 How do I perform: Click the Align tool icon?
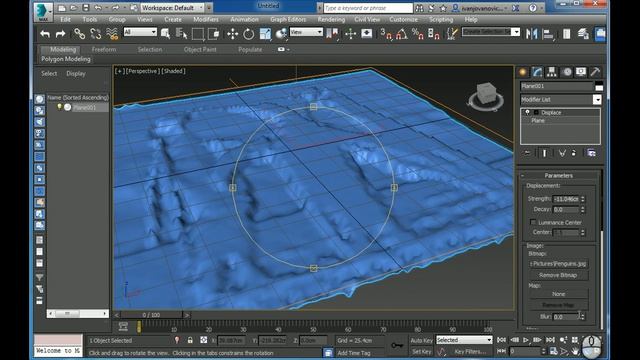pos(548,34)
